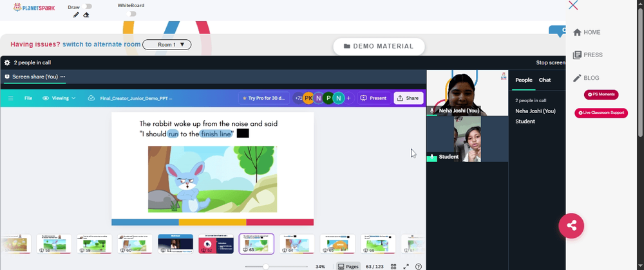The width and height of the screenshot is (644, 270).
Task: Click Try Pro for 30 days button
Action: (x=263, y=98)
